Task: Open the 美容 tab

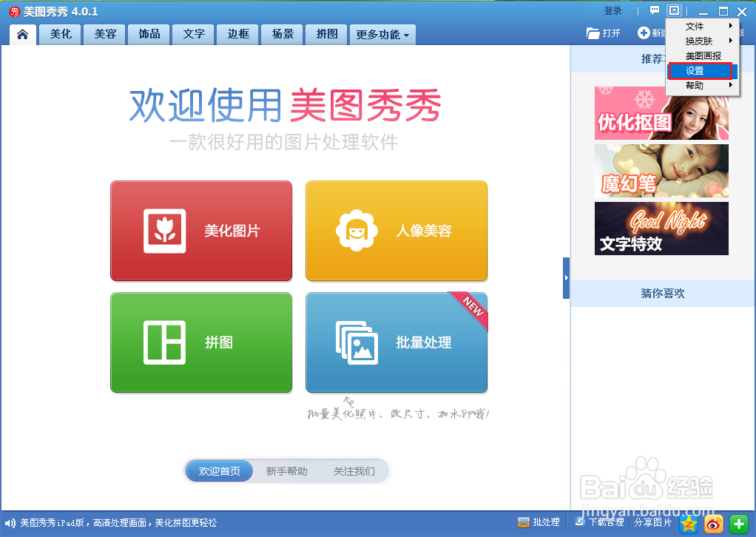Action: click(x=104, y=35)
